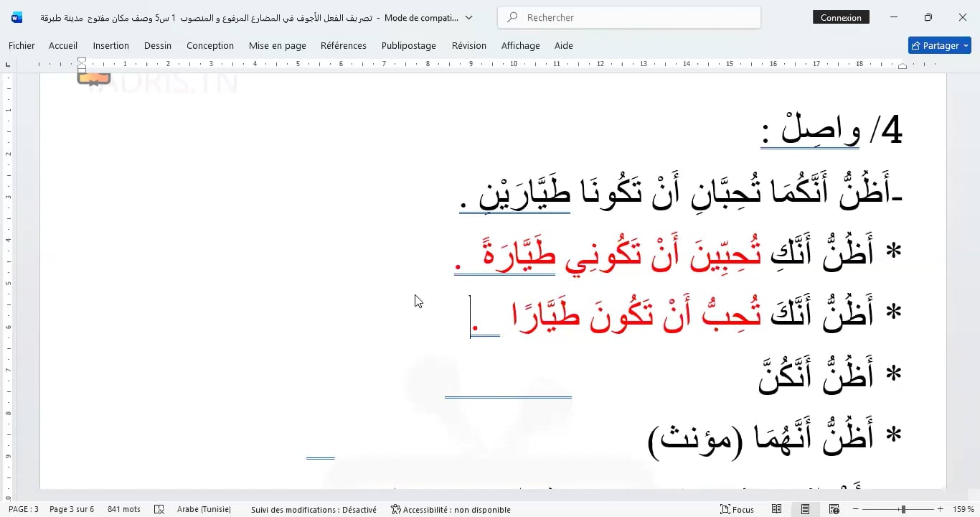
Task: Click the right indent marker on the ruler
Action: coord(903,66)
